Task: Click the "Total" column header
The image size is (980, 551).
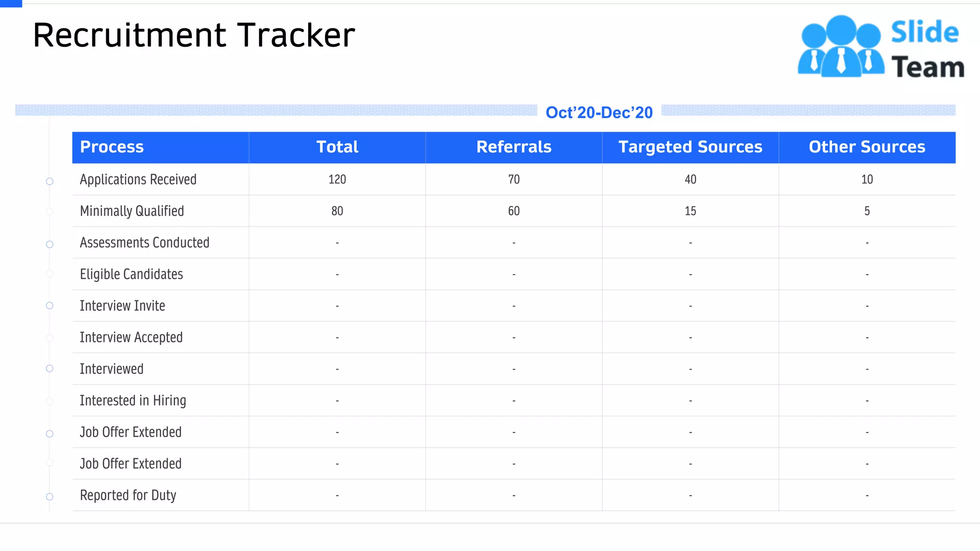Action: tap(337, 147)
